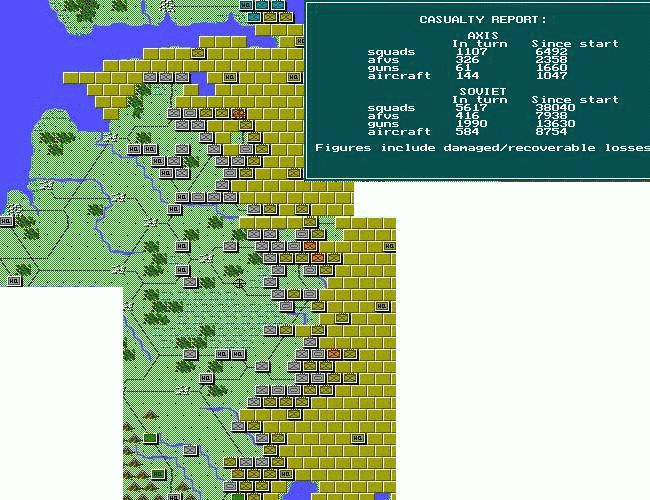Click Axis aircraft in-turn value "144"
This screenshot has height=500, width=650.
[x=467, y=75]
